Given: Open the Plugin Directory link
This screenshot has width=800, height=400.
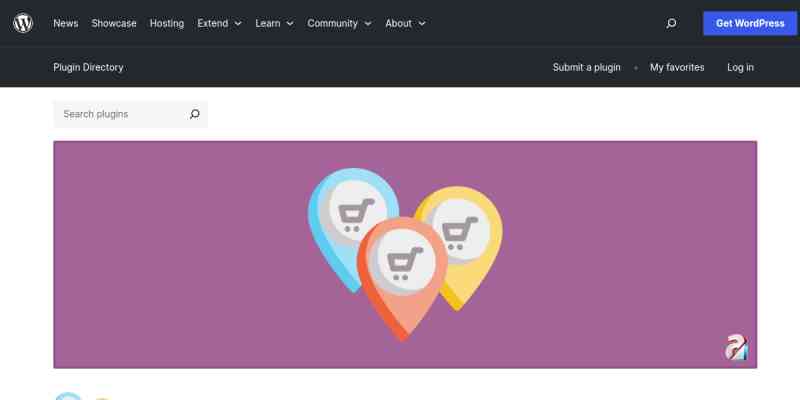Looking at the screenshot, I should [88, 67].
